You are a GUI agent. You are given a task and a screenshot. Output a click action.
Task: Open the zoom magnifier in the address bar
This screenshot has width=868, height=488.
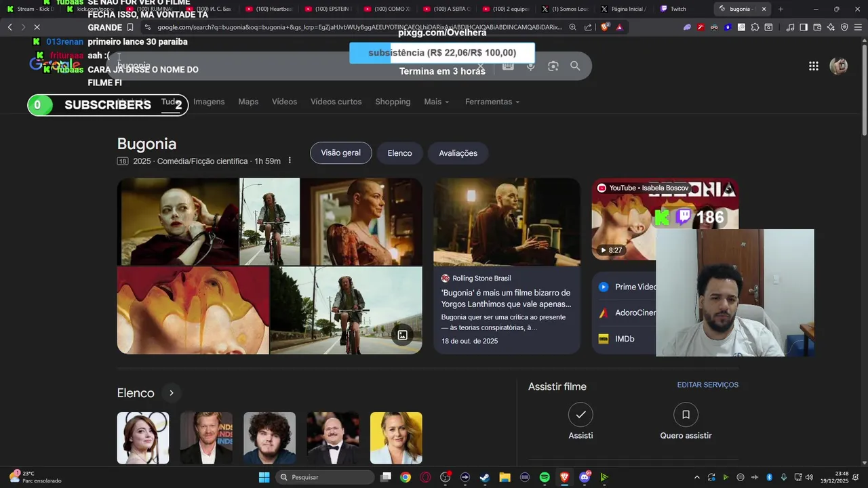[572, 27]
